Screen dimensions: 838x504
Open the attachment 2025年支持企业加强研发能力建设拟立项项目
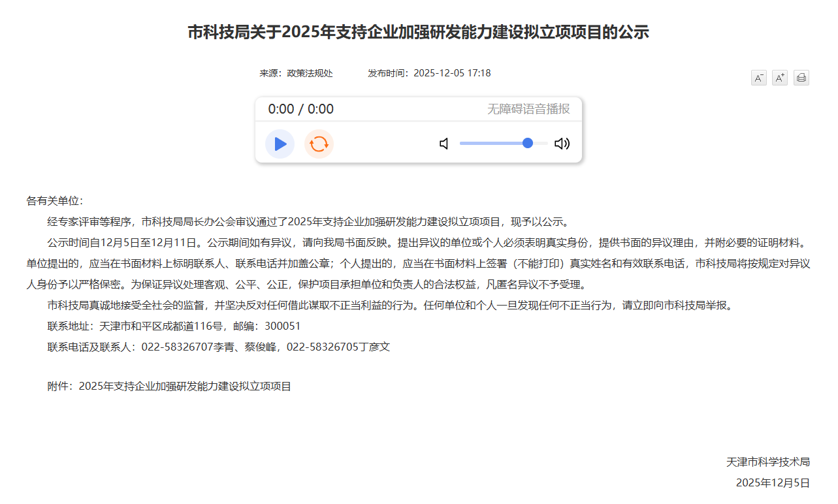pos(184,386)
